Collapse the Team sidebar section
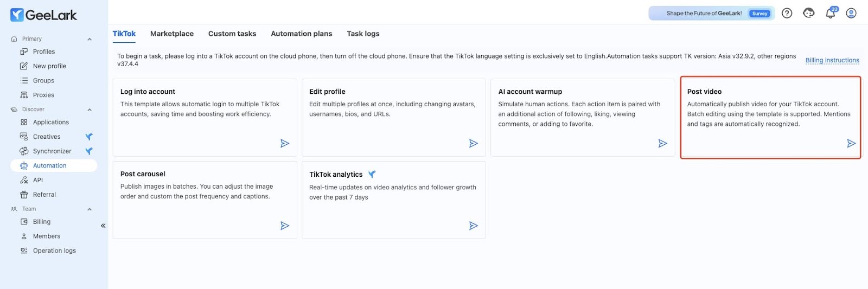Screen dimensions: 868x289 tap(90, 209)
